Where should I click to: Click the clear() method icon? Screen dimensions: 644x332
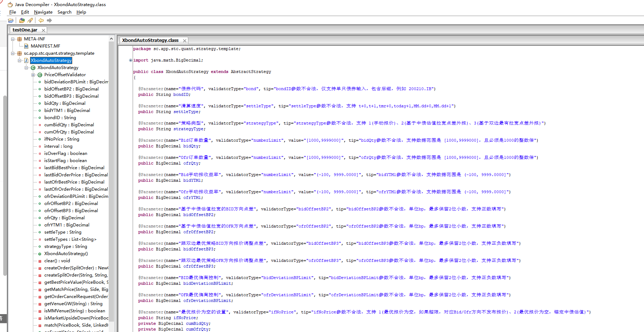(x=40, y=261)
